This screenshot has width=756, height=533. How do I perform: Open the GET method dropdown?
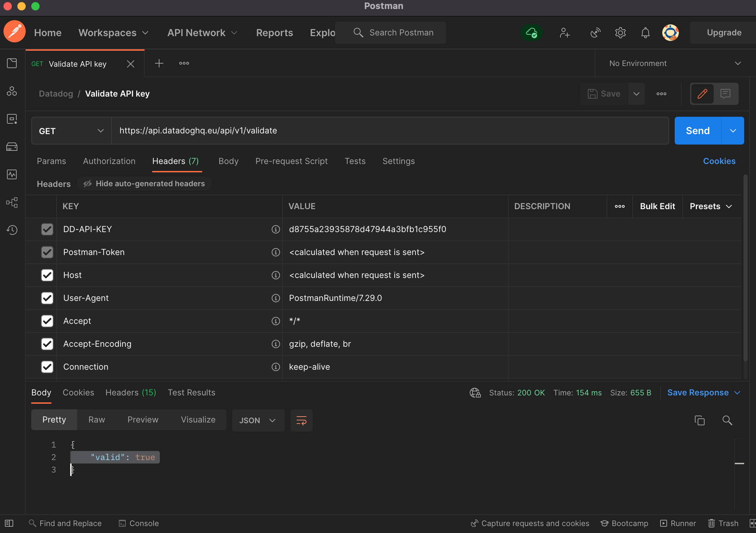coord(71,131)
